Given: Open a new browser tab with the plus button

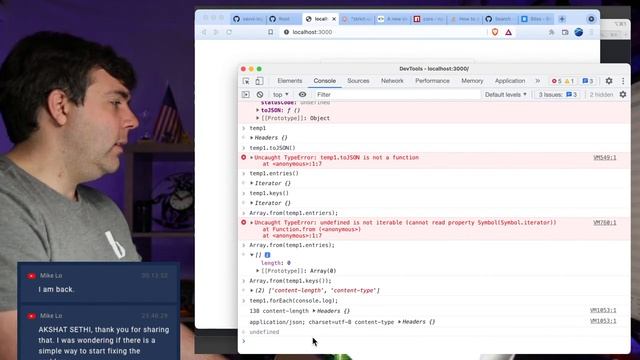Looking at the screenshot, I should (x=562, y=19).
